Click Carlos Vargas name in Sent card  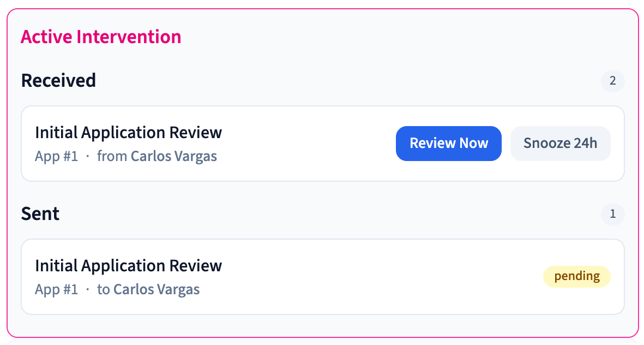(157, 289)
